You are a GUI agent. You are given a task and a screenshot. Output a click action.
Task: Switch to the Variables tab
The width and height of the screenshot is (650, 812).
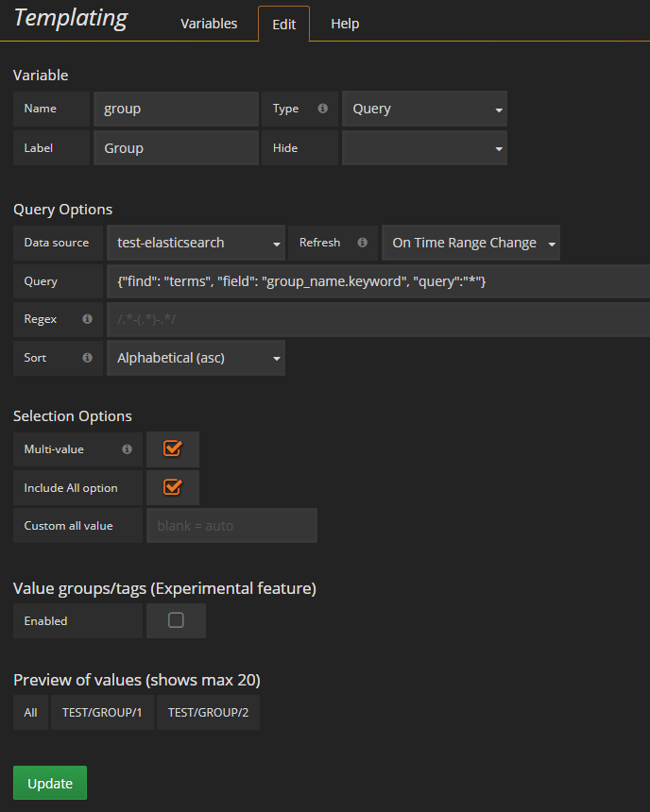[209, 24]
